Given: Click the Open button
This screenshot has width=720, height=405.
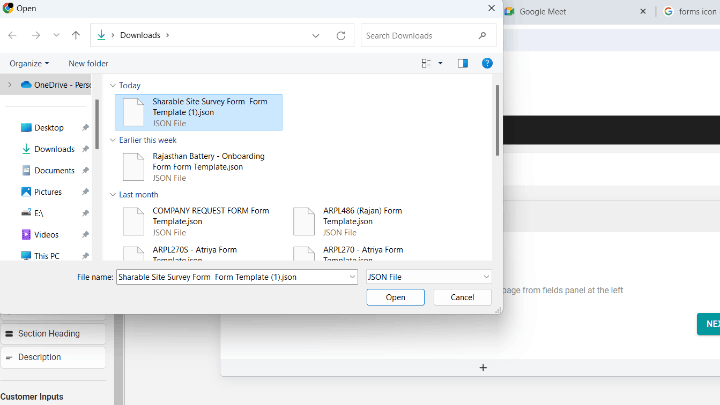Looking at the screenshot, I should [x=395, y=297].
